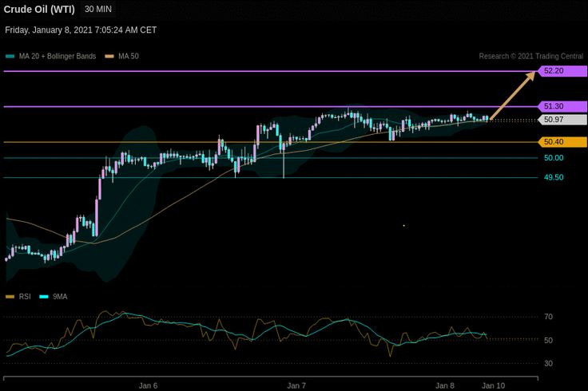Click the 9MA legend label
The image size is (588, 391).
[60, 297]
